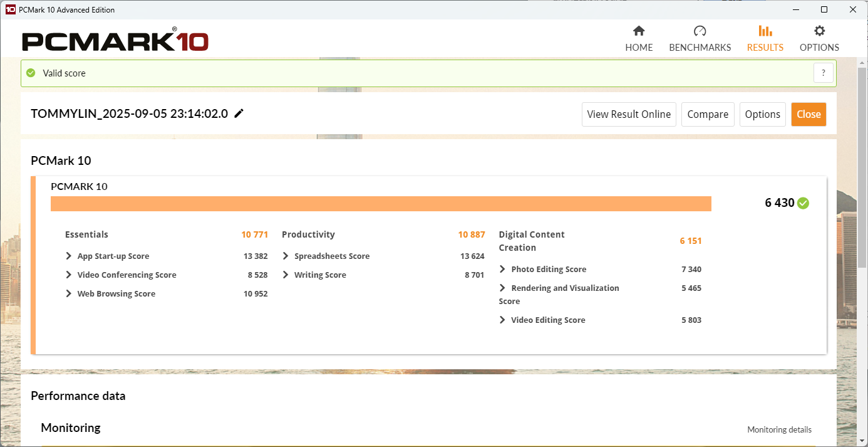Click the Digital Content Creation heading
Image resolution: width=868 pixels, height=447 pixels.
click(x=532, y=241)
